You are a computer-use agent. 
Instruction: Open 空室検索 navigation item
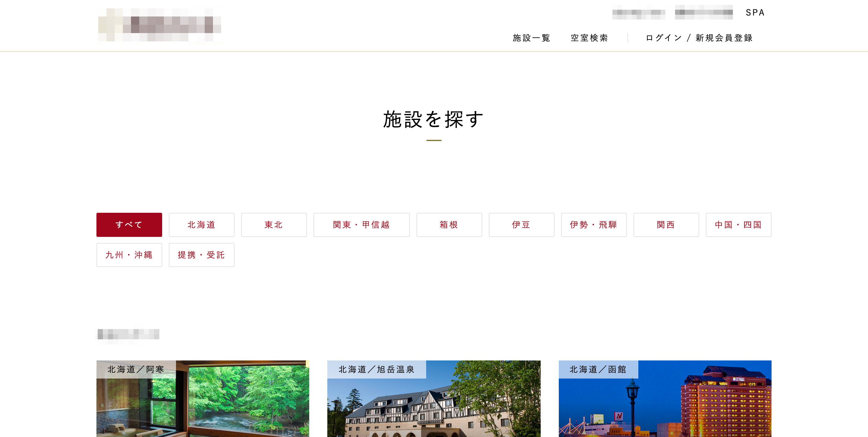tap(589, 38)
